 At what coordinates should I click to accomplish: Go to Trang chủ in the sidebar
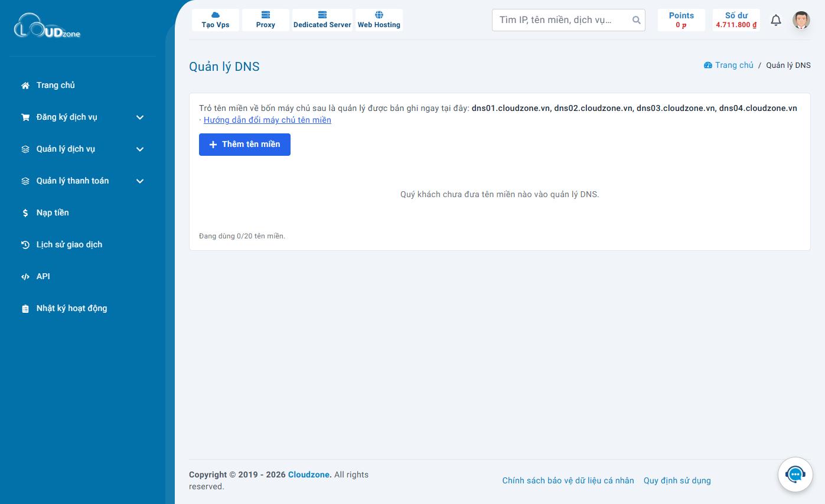pos(56,85)
